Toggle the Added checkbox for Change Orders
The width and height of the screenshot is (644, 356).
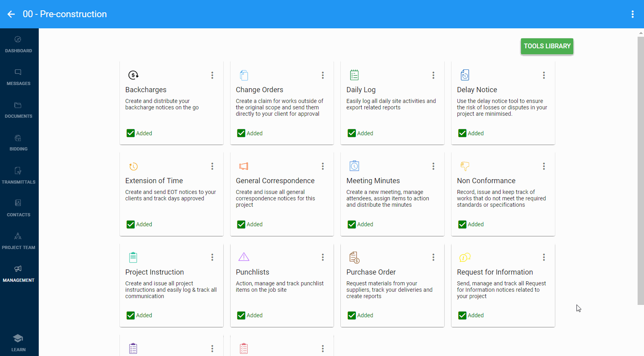tap(241, 133)
